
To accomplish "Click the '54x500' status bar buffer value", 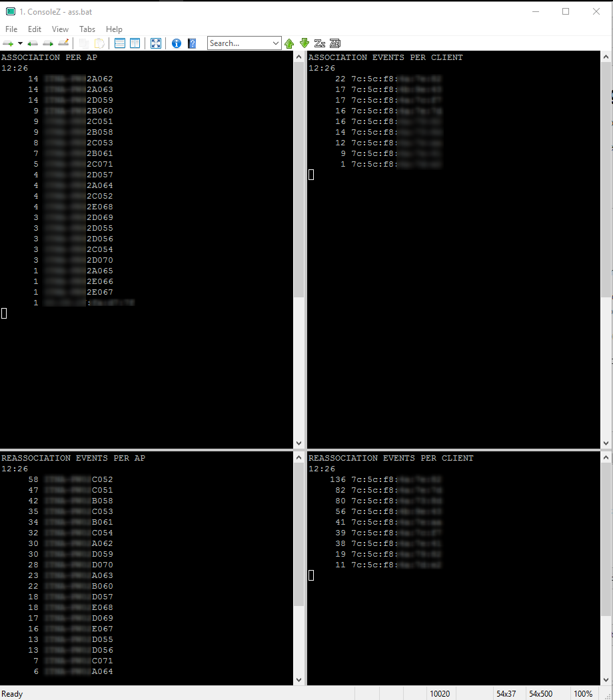I will (x=541, y=694).
